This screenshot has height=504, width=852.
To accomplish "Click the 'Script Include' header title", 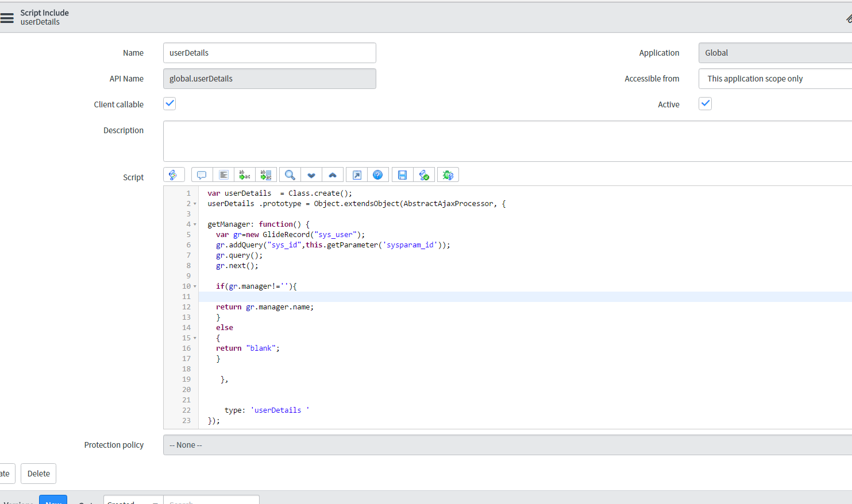I will point(44,13).
